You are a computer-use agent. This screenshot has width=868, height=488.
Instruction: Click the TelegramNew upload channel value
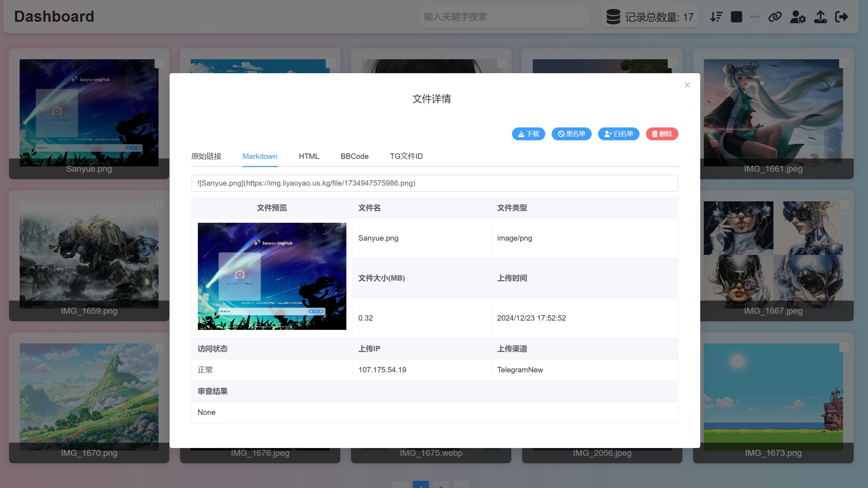520,370
